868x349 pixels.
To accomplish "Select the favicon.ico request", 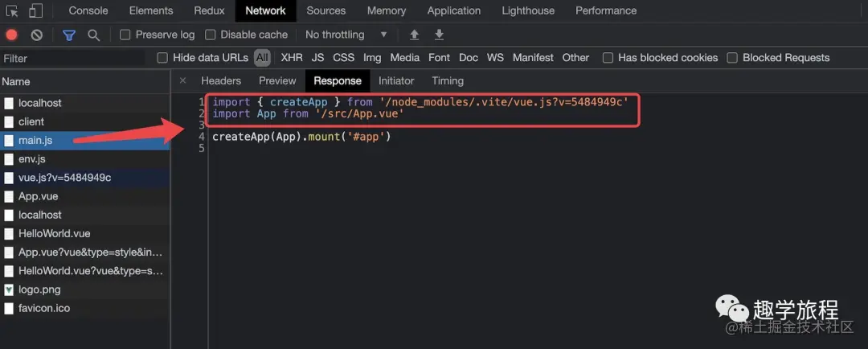I will [x=84, y=308].
